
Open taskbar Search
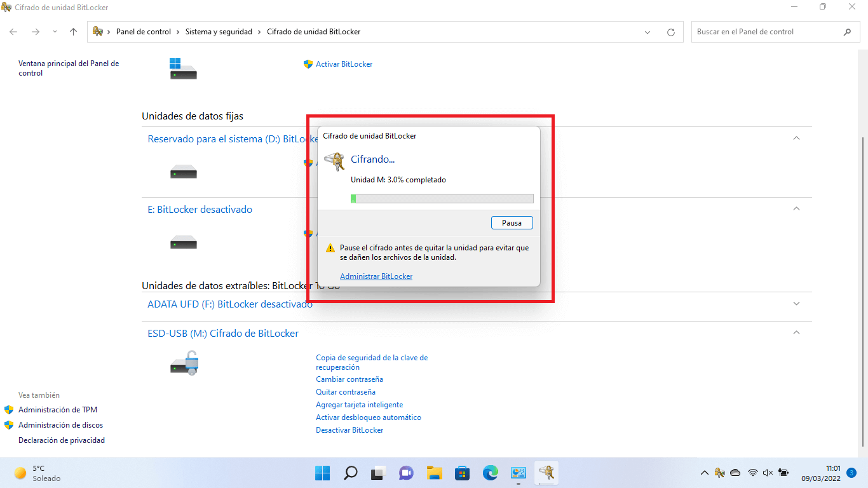[350, 473]
